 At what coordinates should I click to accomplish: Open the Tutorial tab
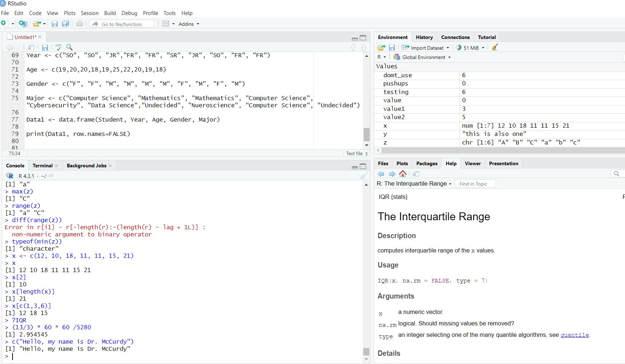pyautogui.click(x=487, y=37)
